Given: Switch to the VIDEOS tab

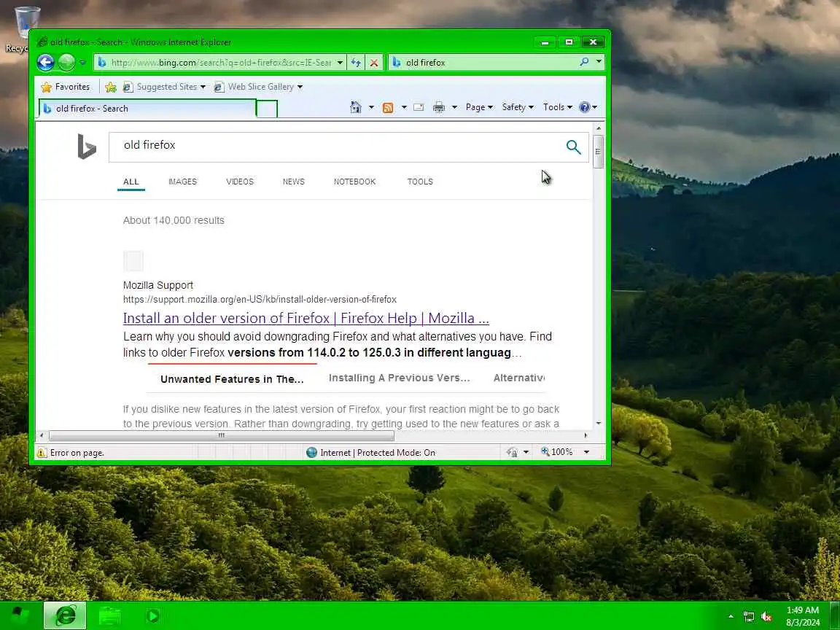Looking at the screenshot, I should tap(239, 182).
